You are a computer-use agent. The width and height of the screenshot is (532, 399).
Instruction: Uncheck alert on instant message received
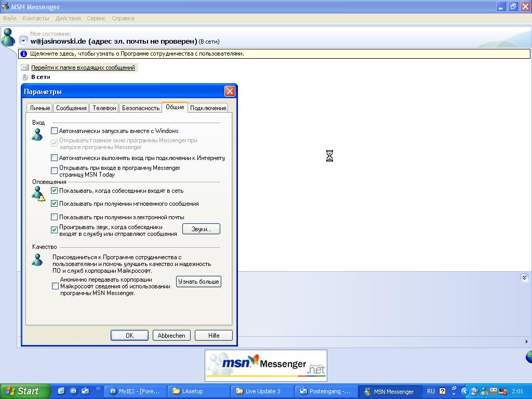click(54, 204)
